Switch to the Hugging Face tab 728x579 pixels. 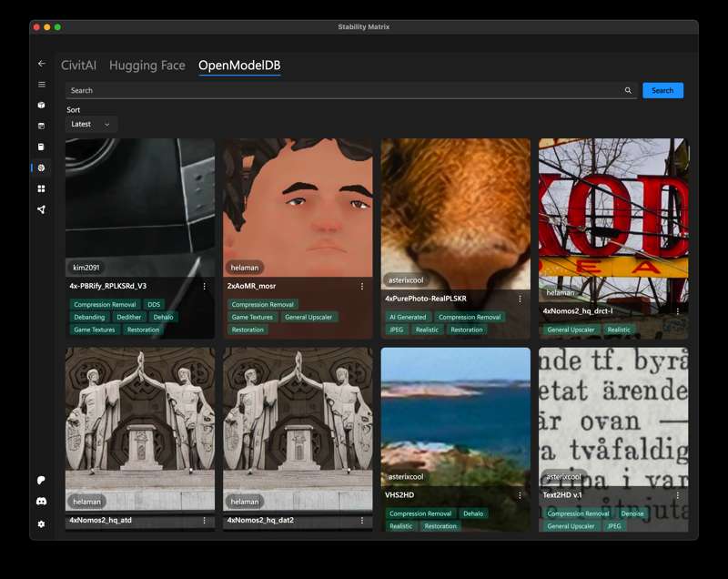(147, 66)
